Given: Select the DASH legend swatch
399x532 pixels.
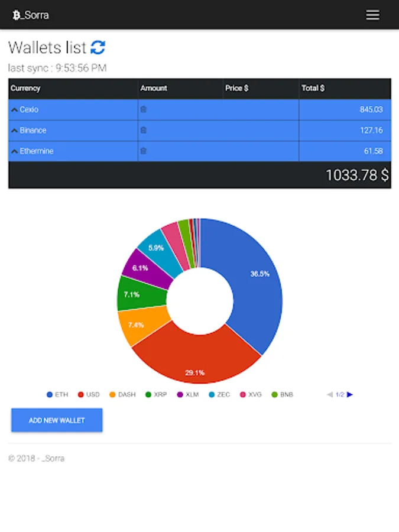Looking at the screenshot, I should 112,394.
